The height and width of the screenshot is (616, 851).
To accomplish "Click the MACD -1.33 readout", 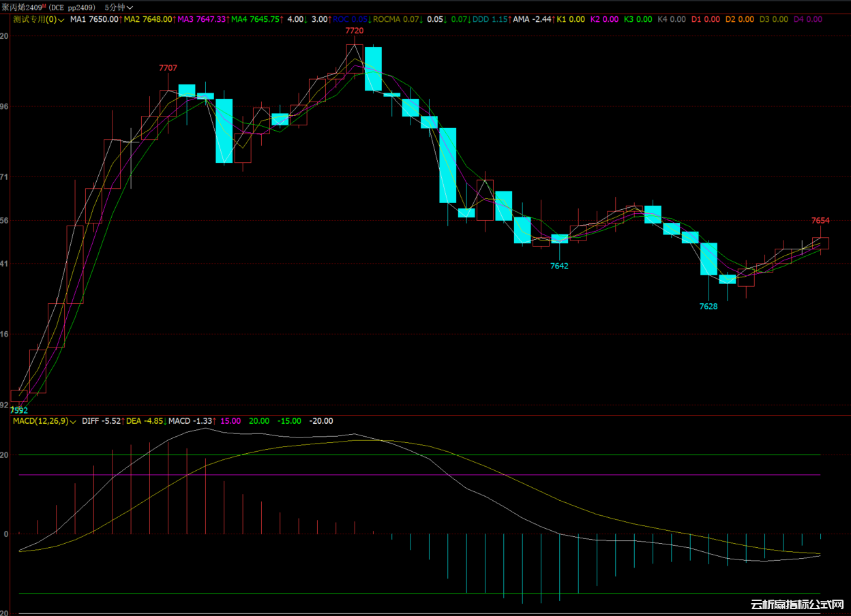I will click(x=190, y=421).
